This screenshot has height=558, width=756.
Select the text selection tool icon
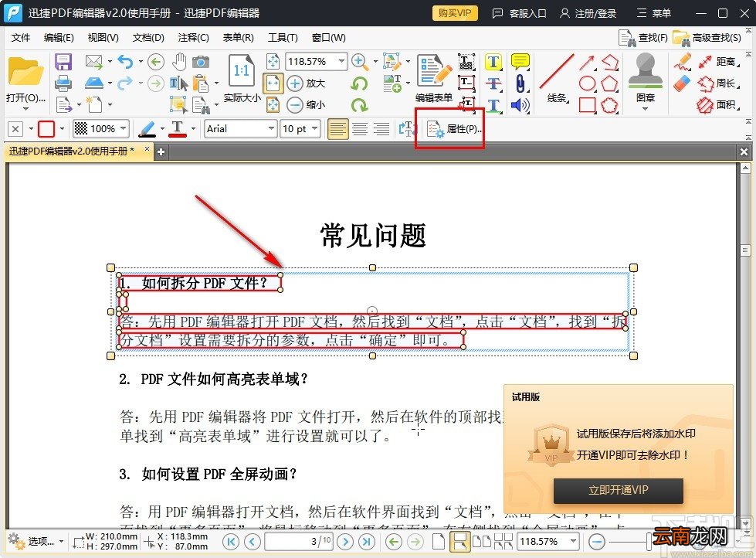click(x=178, y=83)
